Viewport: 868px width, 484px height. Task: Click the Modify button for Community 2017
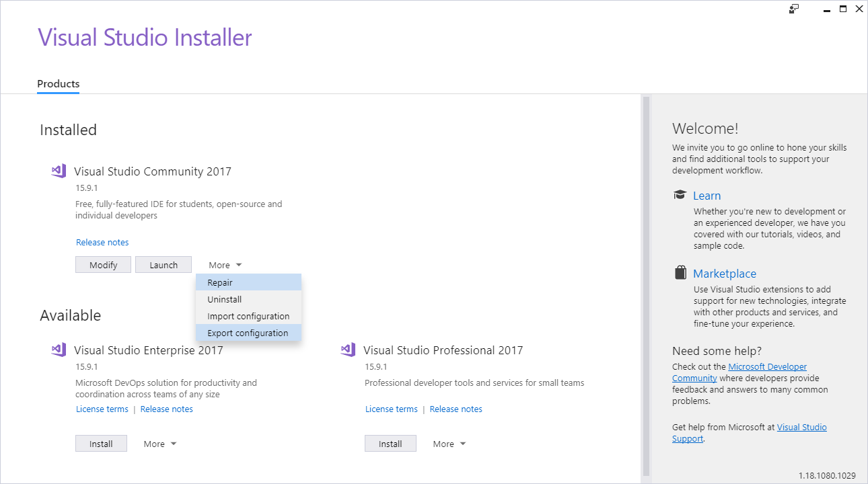click(103, 264)
